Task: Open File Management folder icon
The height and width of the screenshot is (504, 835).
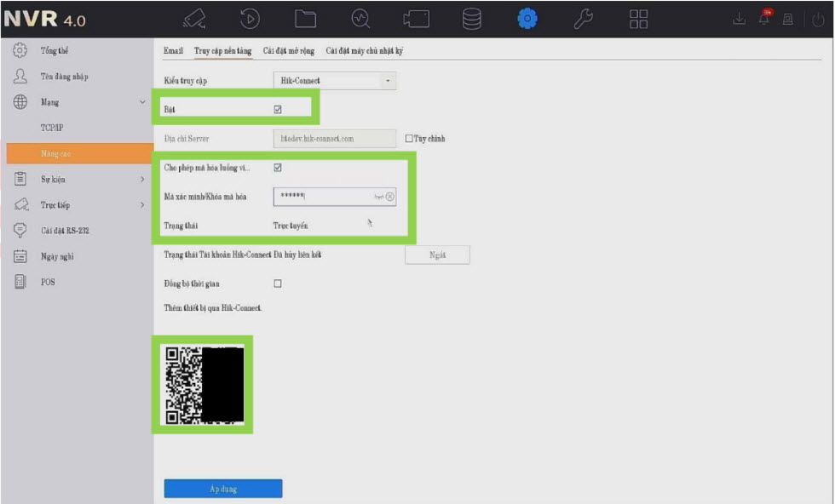Action: coord(305,19)
